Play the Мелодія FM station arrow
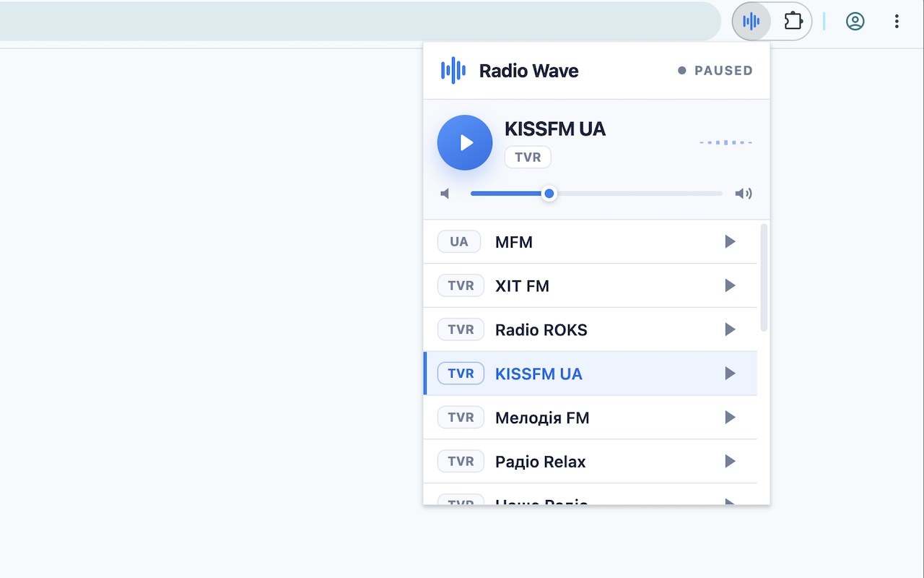 click(730, 418)
